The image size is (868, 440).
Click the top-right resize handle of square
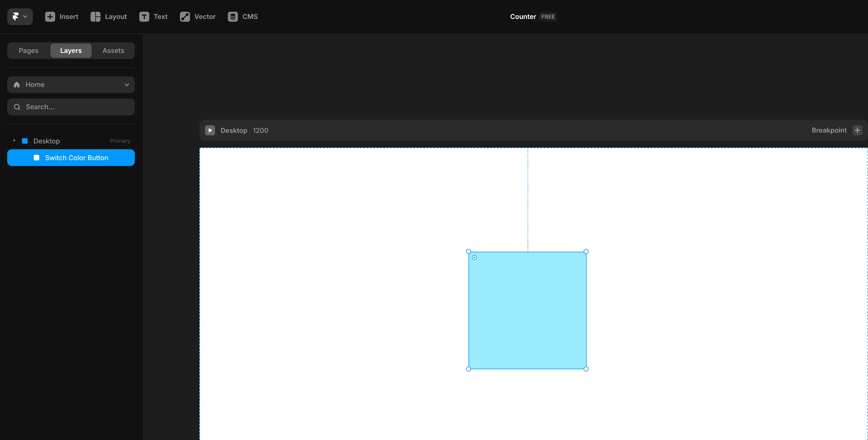586,252
